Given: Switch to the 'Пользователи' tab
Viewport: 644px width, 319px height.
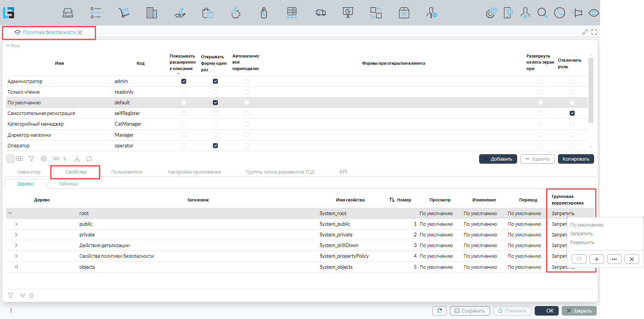Looking at the screenshot, I should 127,172.
